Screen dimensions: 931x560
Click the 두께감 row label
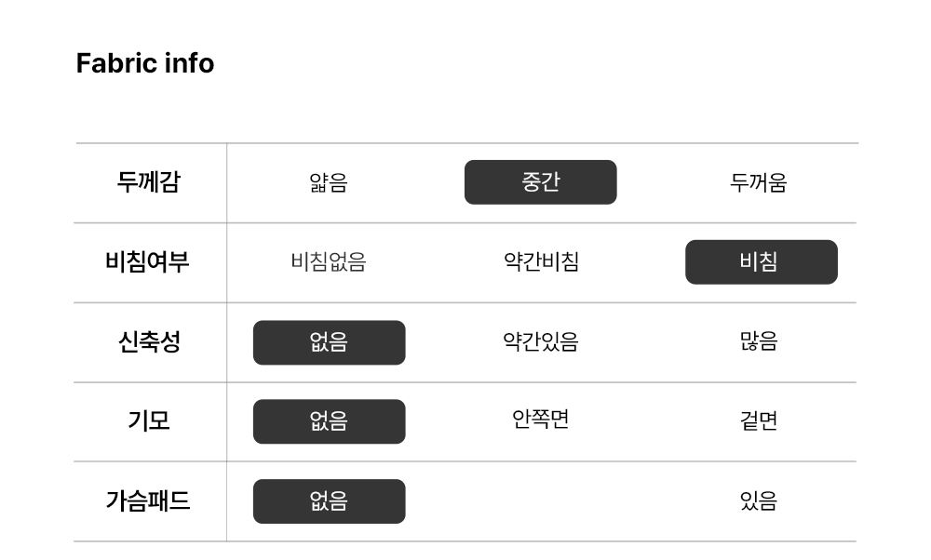point(148,182)
